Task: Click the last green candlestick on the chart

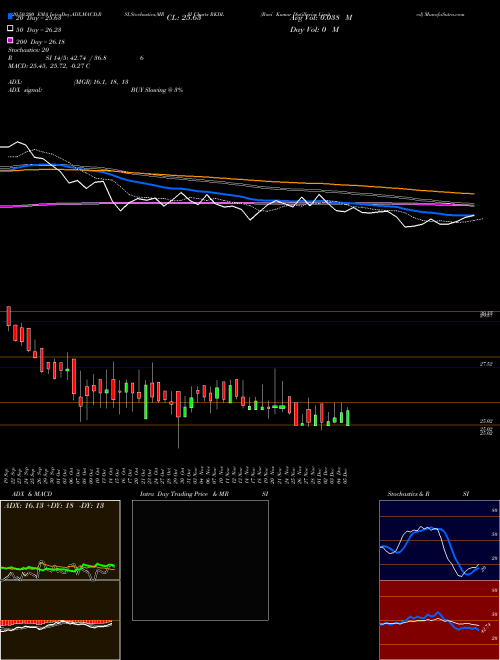Action: click(x=348, y=417)
